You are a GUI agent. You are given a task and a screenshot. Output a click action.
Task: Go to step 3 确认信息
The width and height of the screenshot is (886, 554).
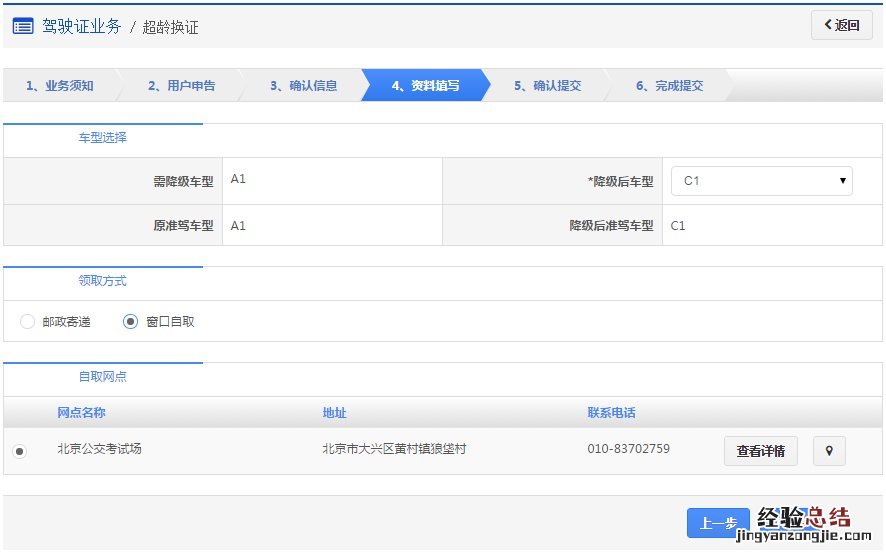point(303,86)
